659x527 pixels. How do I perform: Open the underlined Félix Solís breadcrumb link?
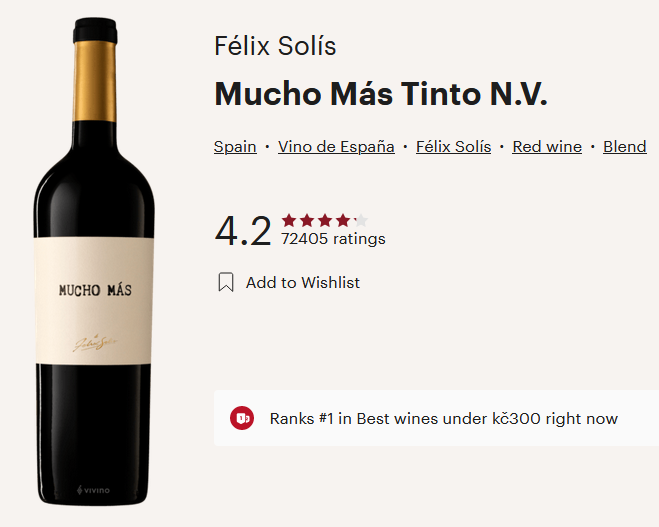[x=453, y=147]
